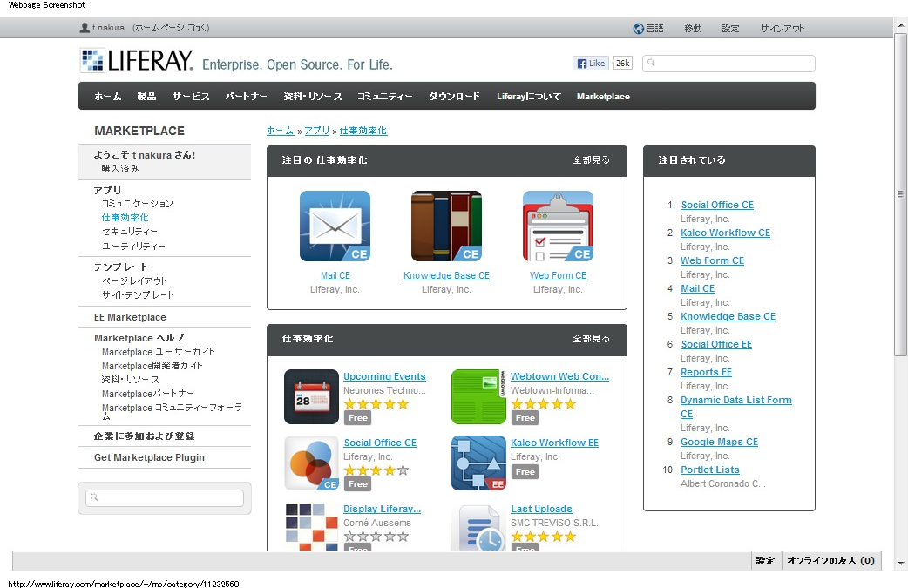Open the ホーム navigation menu
Viewport: 908px width, 588px height.
(x=108, y=96)
